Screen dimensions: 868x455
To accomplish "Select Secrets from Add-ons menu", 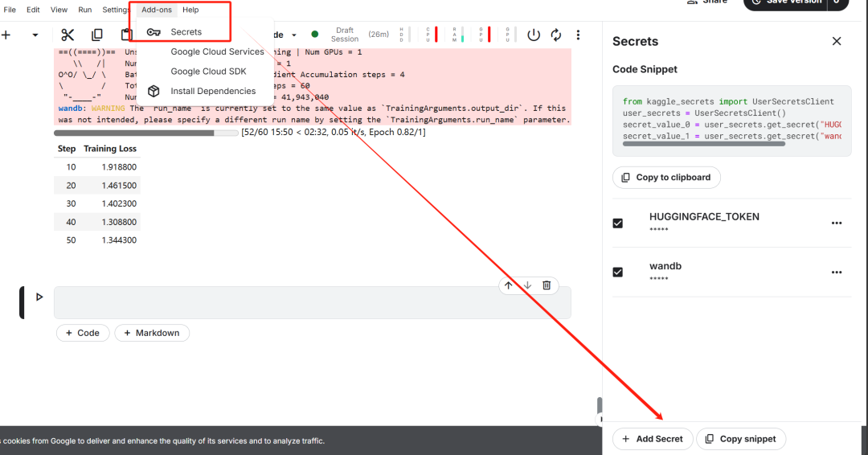I will [186, 32].
